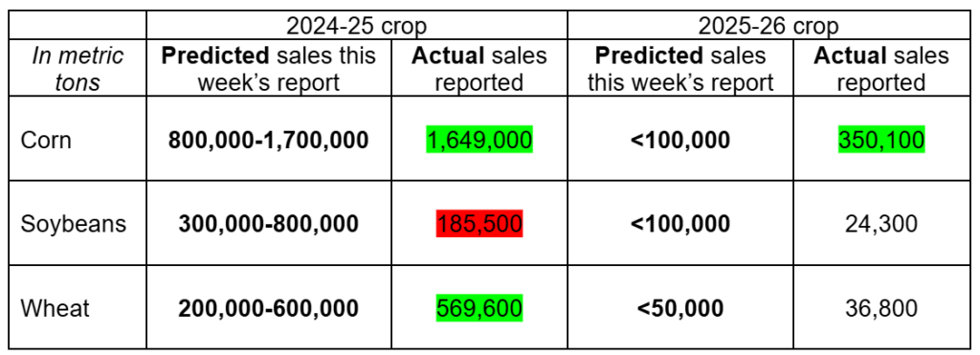Click the Wheat row label

[x=55, y=308]
